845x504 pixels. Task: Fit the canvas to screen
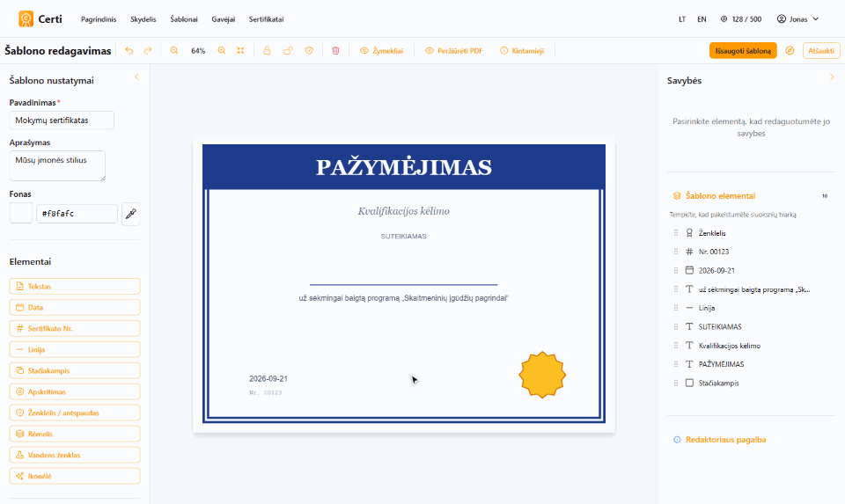pyautogui.click(x=240, y=51)
